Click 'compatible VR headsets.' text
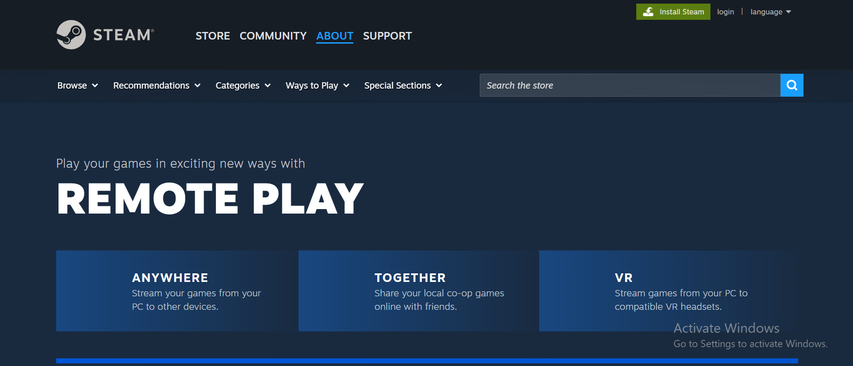853x366 pixels. tap(668, 307)
